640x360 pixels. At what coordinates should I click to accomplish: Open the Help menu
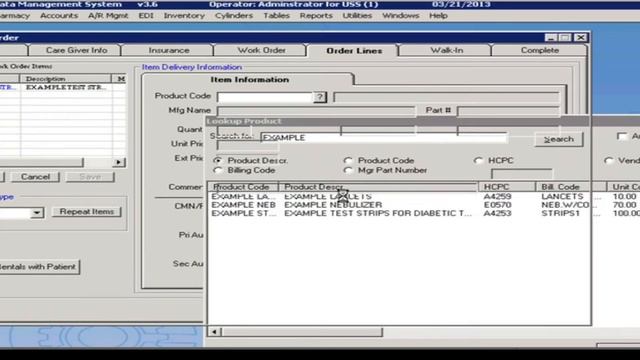click(x=438, y=16)
